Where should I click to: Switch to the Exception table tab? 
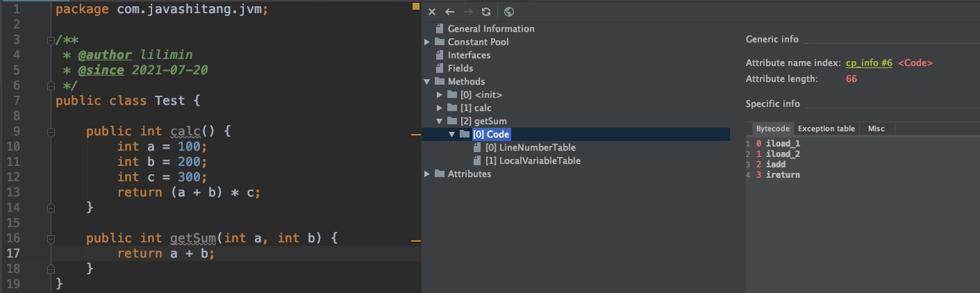[826, 129]
